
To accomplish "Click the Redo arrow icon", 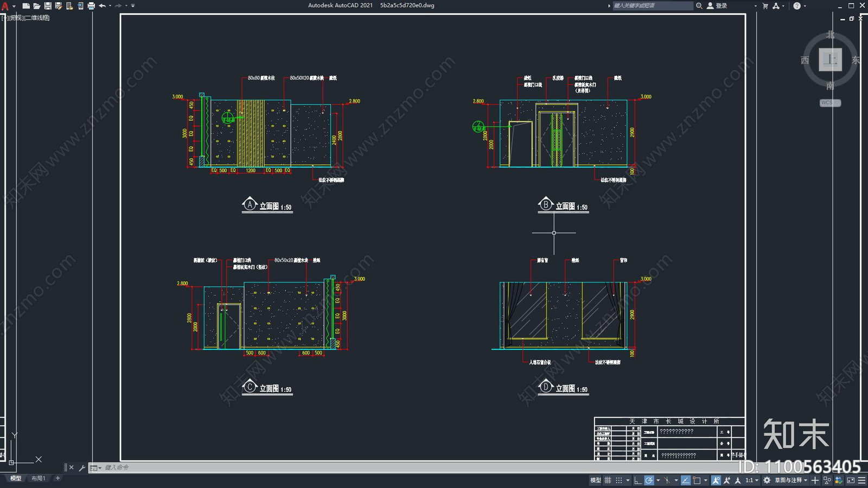I will coord(118,6).
